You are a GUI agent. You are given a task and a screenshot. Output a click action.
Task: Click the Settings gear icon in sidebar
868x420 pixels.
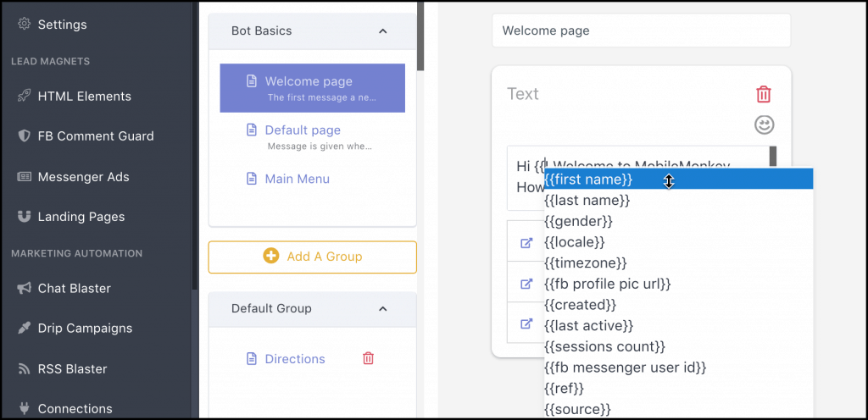click(24, 24)
